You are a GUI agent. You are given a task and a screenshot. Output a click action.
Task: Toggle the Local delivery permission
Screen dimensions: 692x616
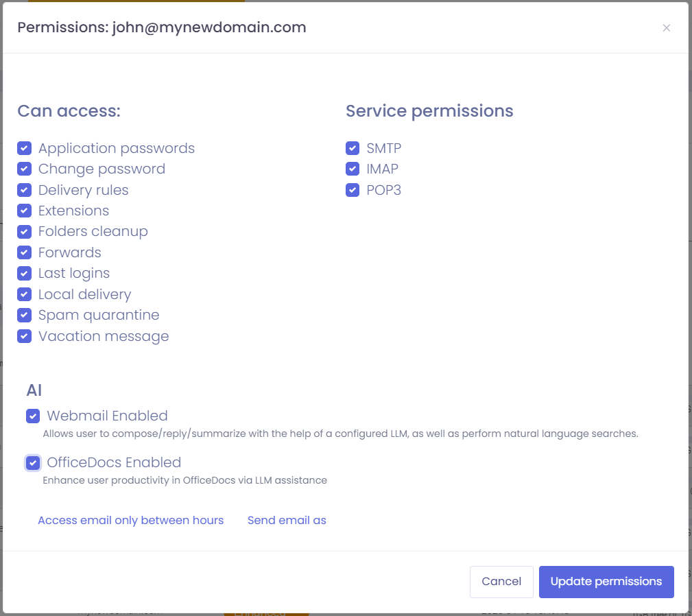coord(25,294)
